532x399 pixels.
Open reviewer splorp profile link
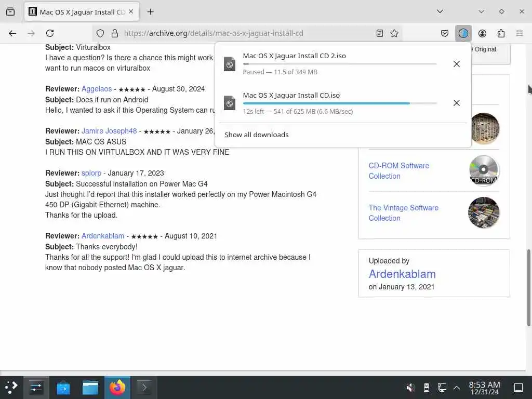[91, 173]
